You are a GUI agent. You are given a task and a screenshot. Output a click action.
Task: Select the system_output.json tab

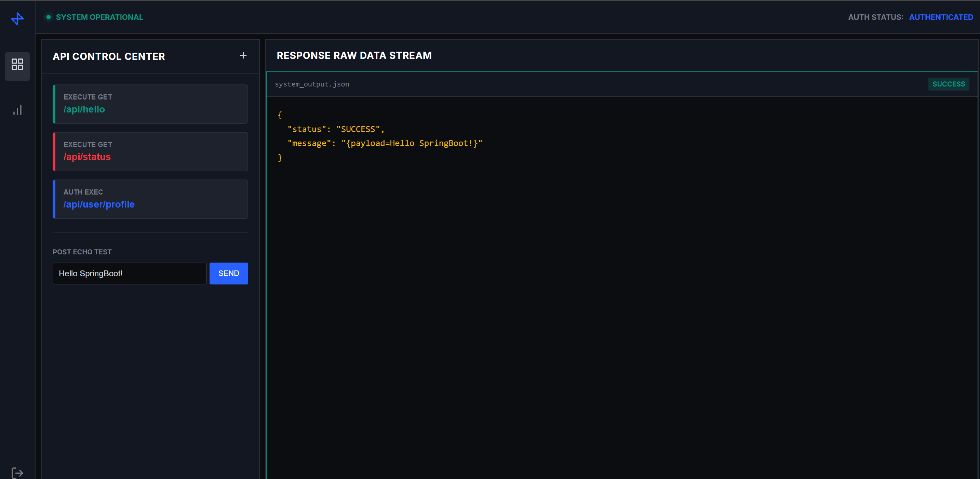312,84
